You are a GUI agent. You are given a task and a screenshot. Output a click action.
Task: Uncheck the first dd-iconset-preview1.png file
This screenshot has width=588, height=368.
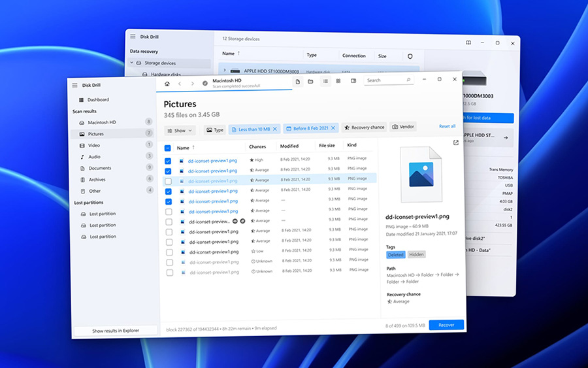click(x=168, y=161)
